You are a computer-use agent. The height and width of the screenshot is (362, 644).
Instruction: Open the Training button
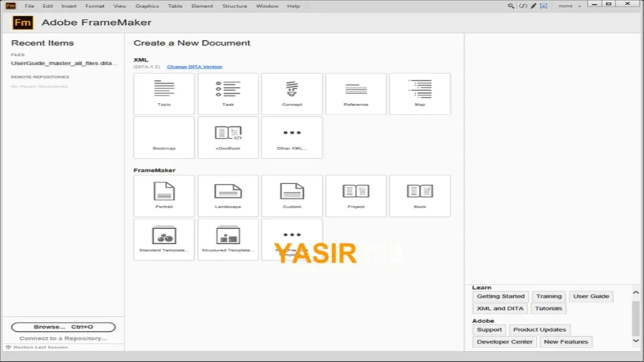548,297
